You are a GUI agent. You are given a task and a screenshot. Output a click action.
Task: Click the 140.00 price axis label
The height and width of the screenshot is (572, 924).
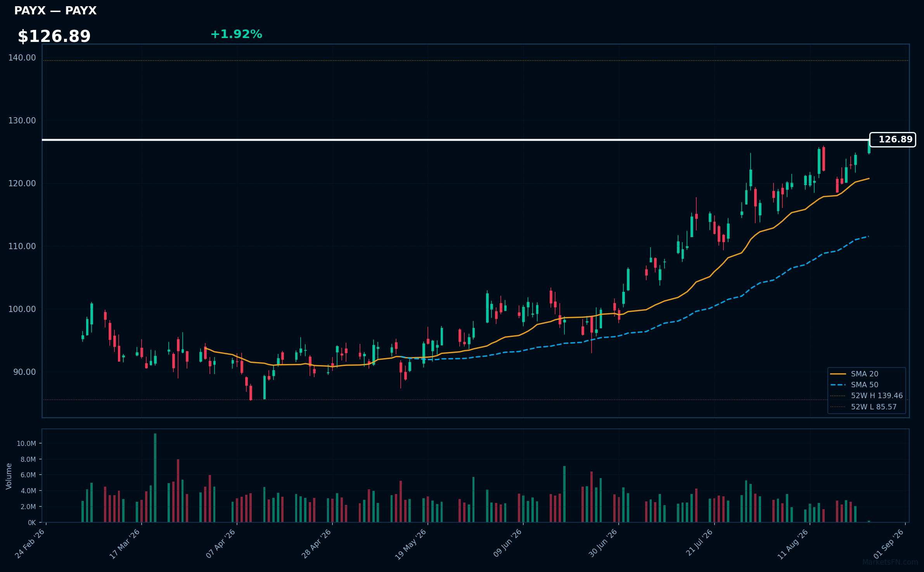point(22,57)
